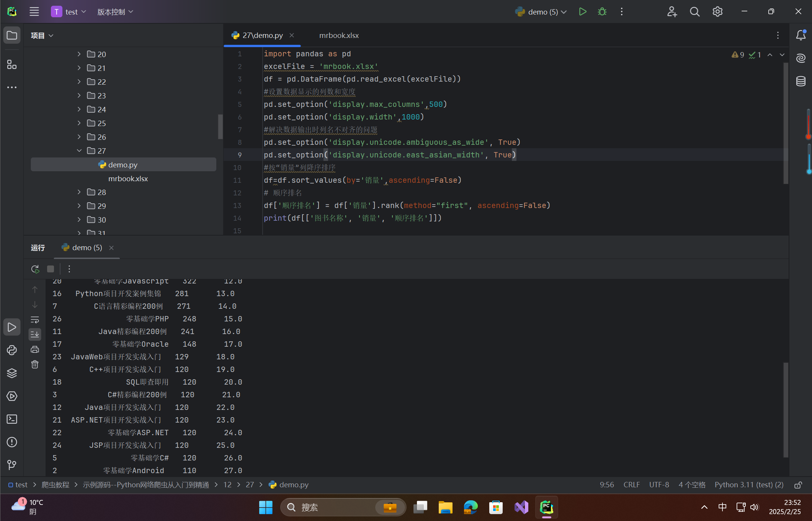Click the run output vertical scrollbar
Image resolution: width=812 pixels, height=521 pixels.
point(786,410)
